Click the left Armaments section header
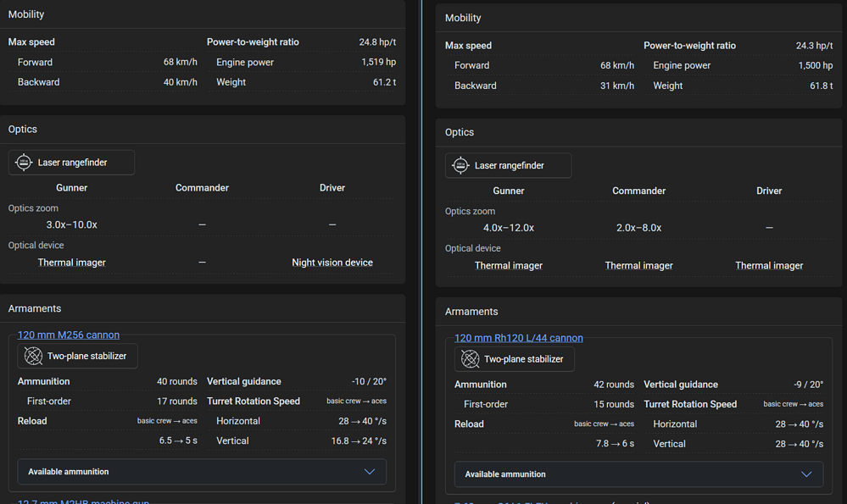 coord(35,308)
